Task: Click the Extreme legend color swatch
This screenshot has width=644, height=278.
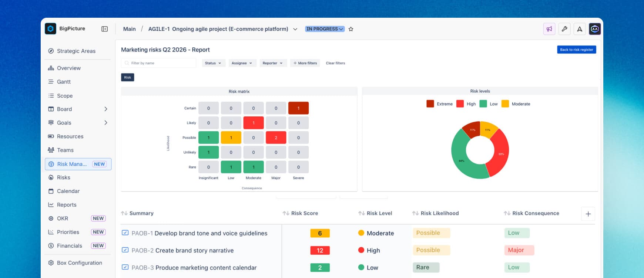Action: (430, 104)
